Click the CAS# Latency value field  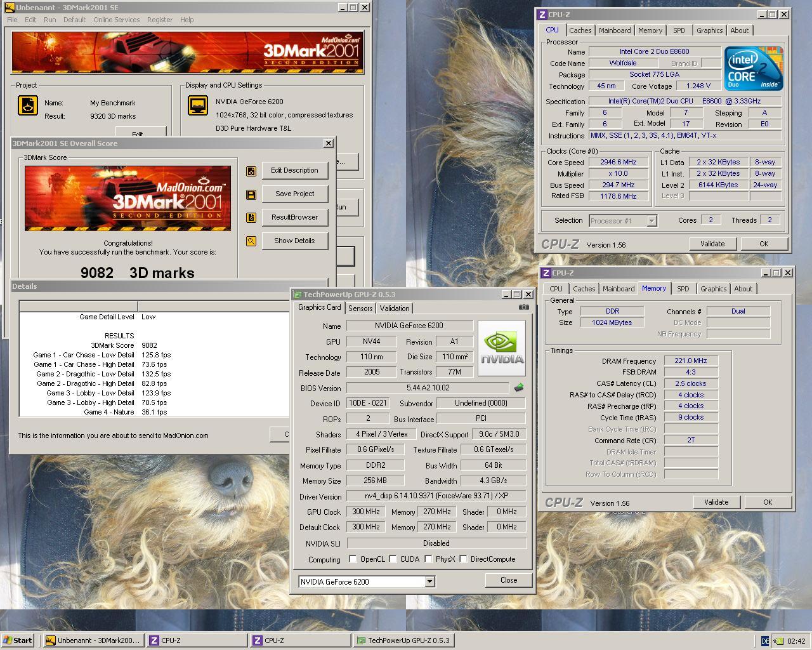coord(691,383)
